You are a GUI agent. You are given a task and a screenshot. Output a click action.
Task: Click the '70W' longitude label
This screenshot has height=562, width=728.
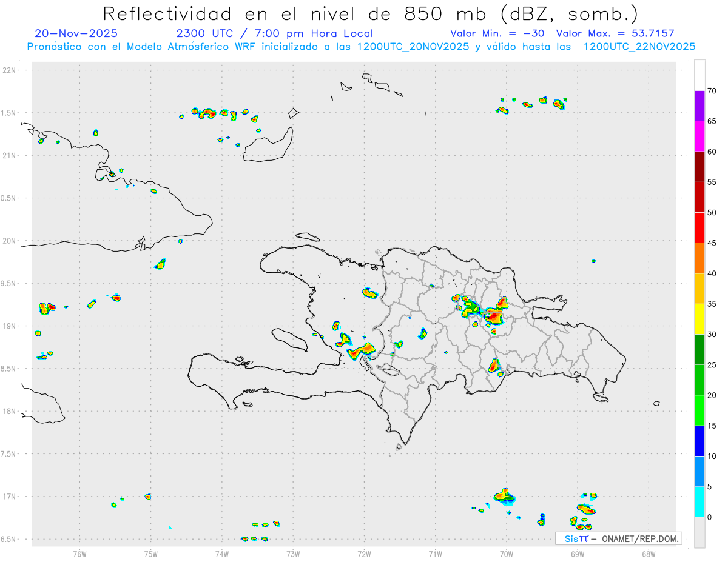coord(507,554)
